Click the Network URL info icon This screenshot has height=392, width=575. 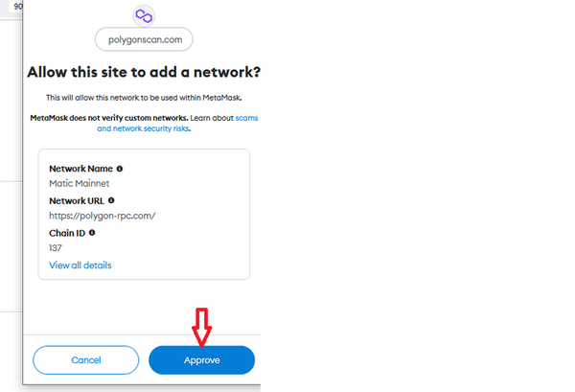[111, 200]
